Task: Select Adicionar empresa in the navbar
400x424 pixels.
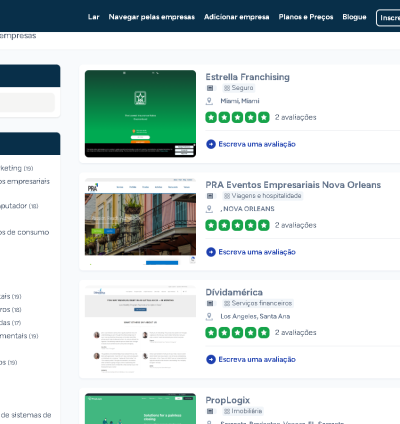Action: pos(237,17)
